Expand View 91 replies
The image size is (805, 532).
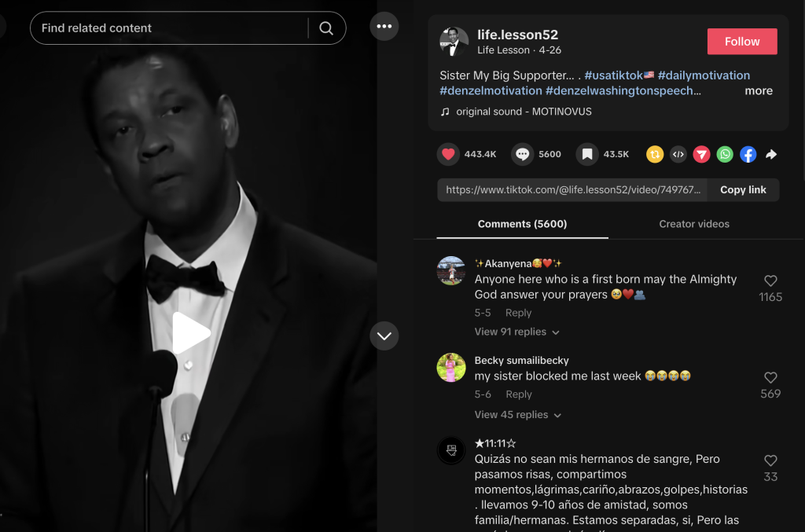516,332
